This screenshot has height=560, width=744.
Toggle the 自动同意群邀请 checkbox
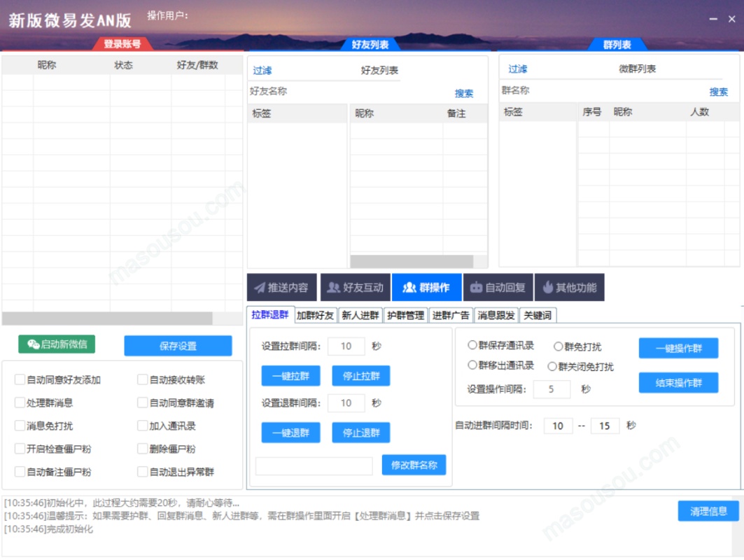coord(142,402)
